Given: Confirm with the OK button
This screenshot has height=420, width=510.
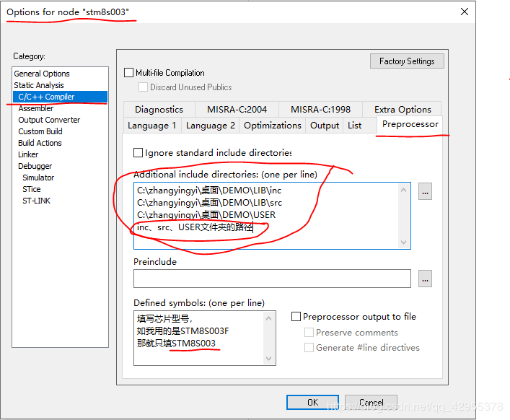Looking at the screenshot, I should 312,403.
